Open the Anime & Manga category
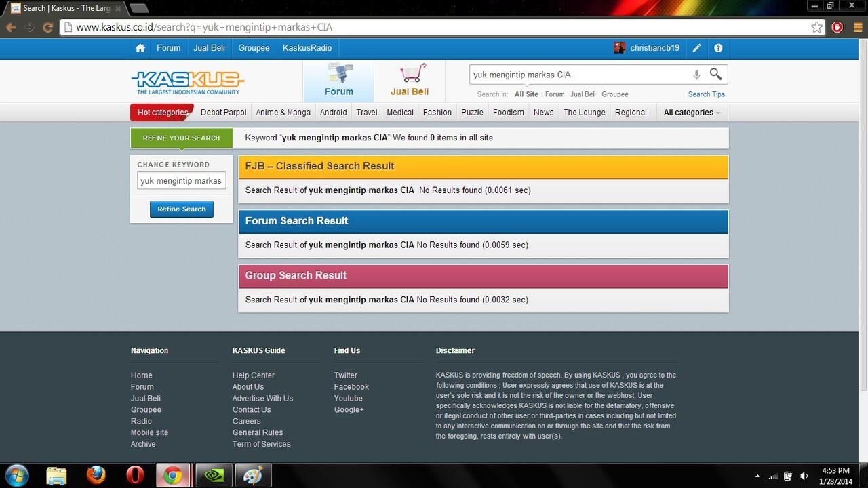 pos(283,113)
